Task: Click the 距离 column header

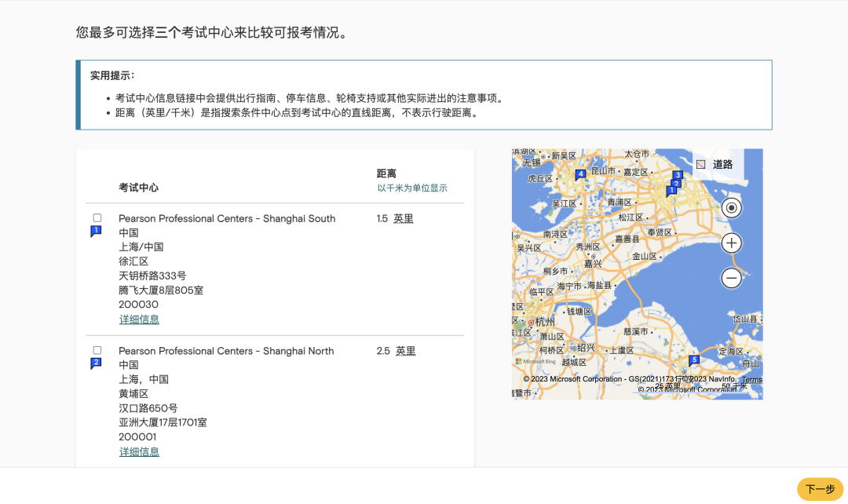Action: [x=386, y=173]
